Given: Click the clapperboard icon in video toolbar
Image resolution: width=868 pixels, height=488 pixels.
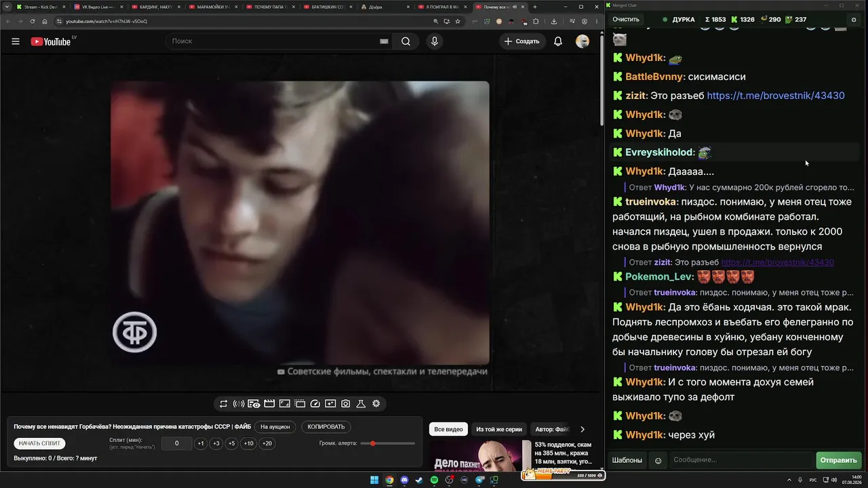Looking at the screenshot, I should (x=269, y=404).
